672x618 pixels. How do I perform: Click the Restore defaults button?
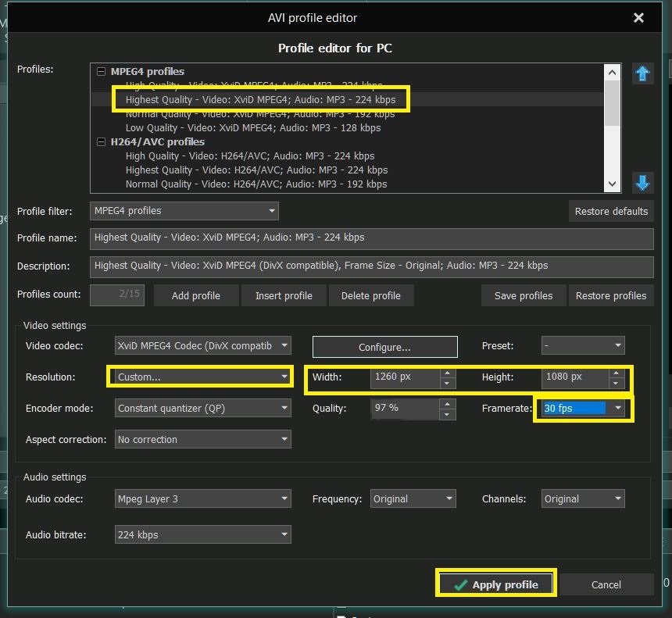tap(611, 211)
